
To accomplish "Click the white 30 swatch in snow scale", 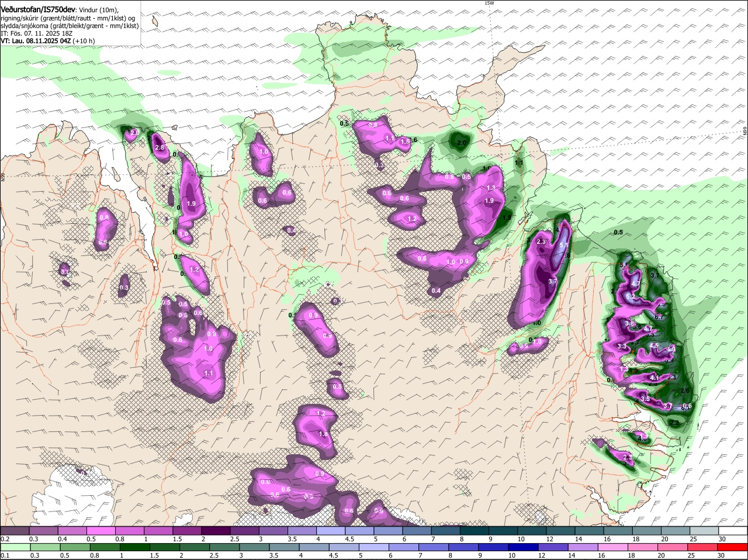I will click(x=733, y=531).
